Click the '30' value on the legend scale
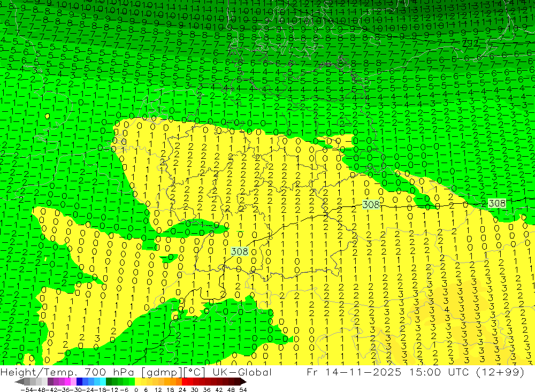535x392 pixels. pos(195,390)
